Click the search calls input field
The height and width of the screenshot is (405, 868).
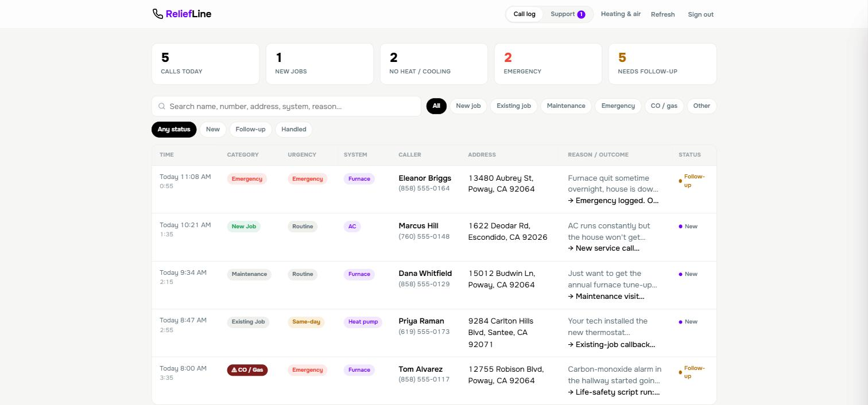click(286, 106)
